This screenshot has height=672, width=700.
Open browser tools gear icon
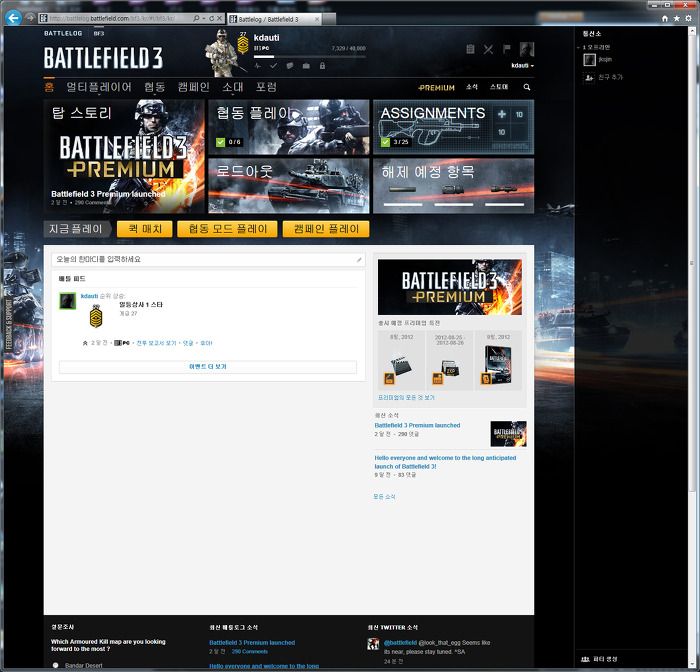click(x=689, y=18)
